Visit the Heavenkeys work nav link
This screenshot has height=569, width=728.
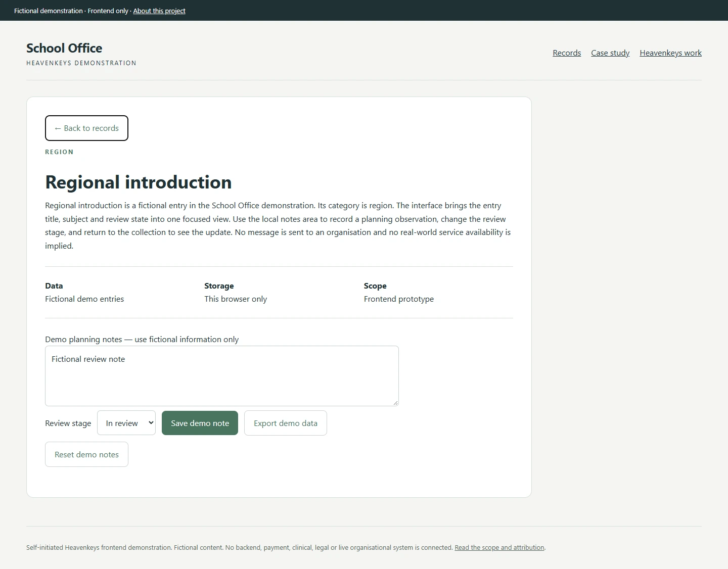670,53
